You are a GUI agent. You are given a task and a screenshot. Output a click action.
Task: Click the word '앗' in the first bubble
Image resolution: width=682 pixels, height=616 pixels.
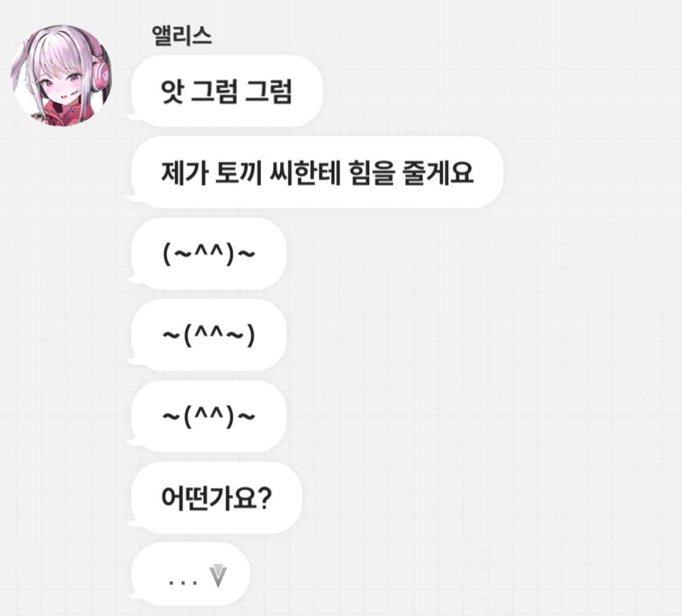pos(172,92)
